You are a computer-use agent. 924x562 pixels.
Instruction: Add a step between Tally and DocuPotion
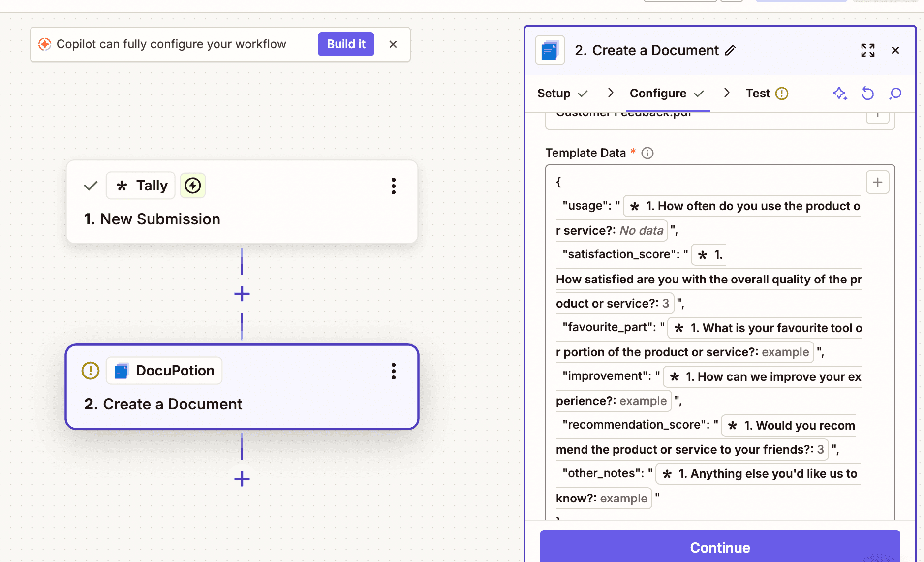242,294
